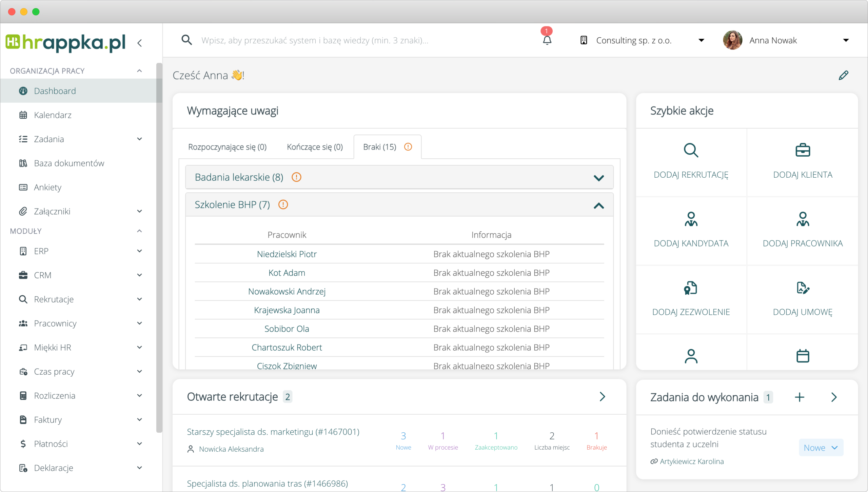
Task: Open Nowicka Aleksandra recruiter link
Action: 231,449
